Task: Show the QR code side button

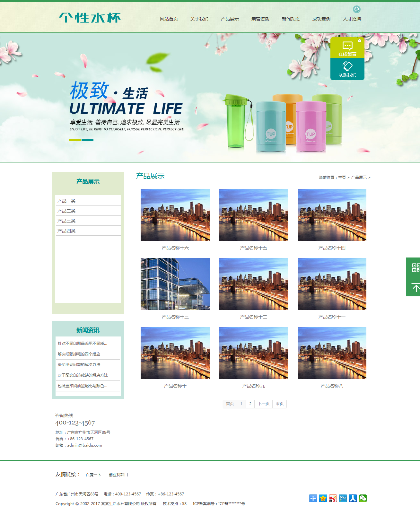Action: coord(415,267)
